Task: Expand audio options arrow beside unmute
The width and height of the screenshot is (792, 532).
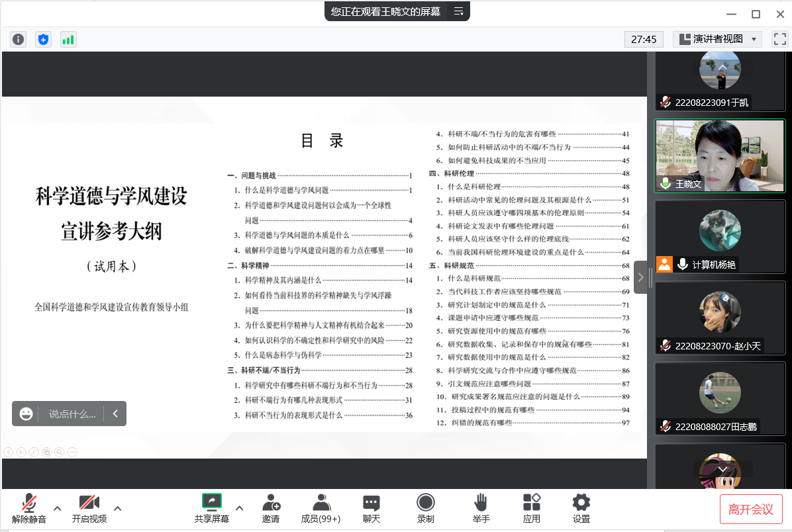Action: pyautogui.click(x=58, y=508)
